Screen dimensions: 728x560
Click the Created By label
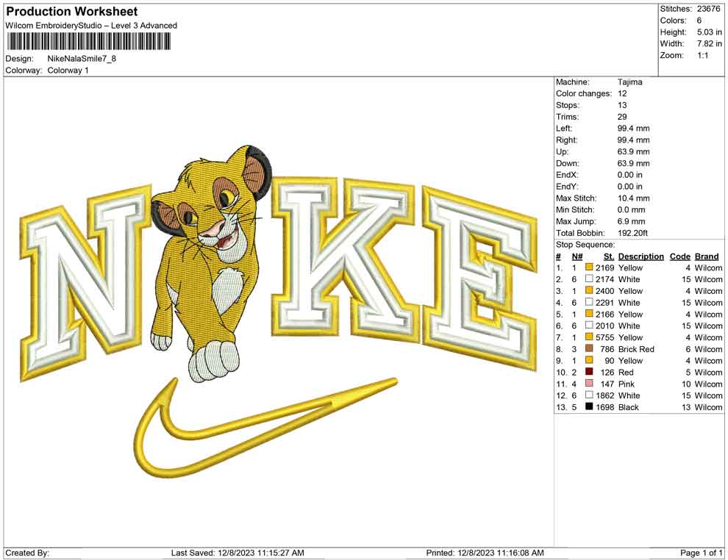(x=27, y=553)
